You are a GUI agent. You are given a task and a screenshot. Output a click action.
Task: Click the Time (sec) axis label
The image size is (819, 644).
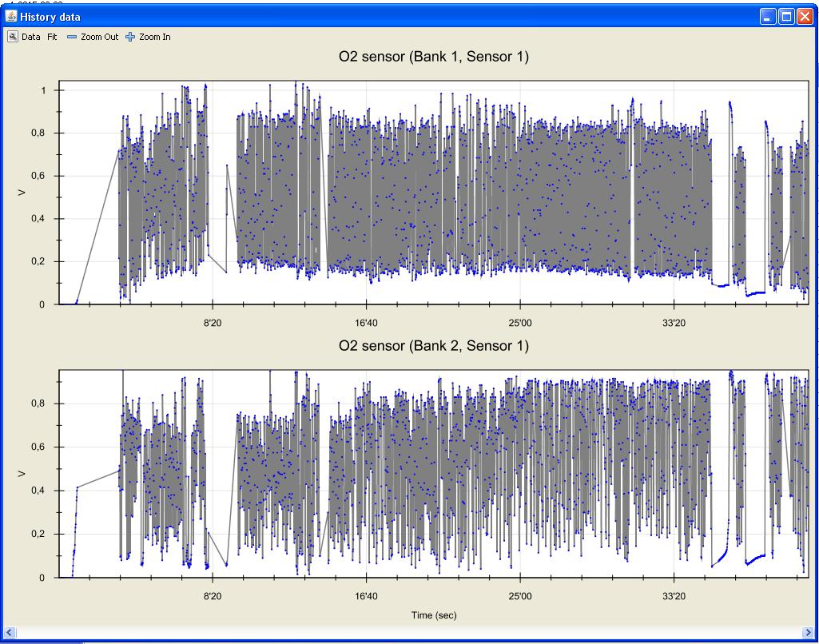tap(434, 615)
